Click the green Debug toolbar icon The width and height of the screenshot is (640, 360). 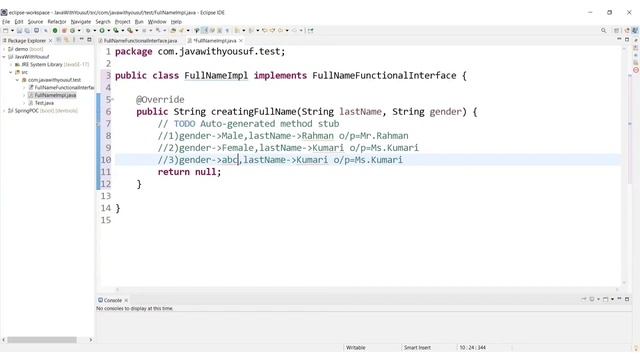pyautogui.click(x=88, y=30)
